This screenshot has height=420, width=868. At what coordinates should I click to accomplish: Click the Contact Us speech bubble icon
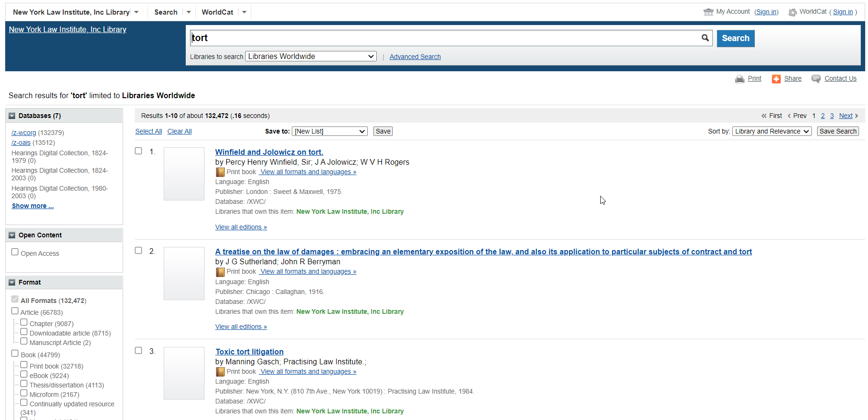coord(816,79)
